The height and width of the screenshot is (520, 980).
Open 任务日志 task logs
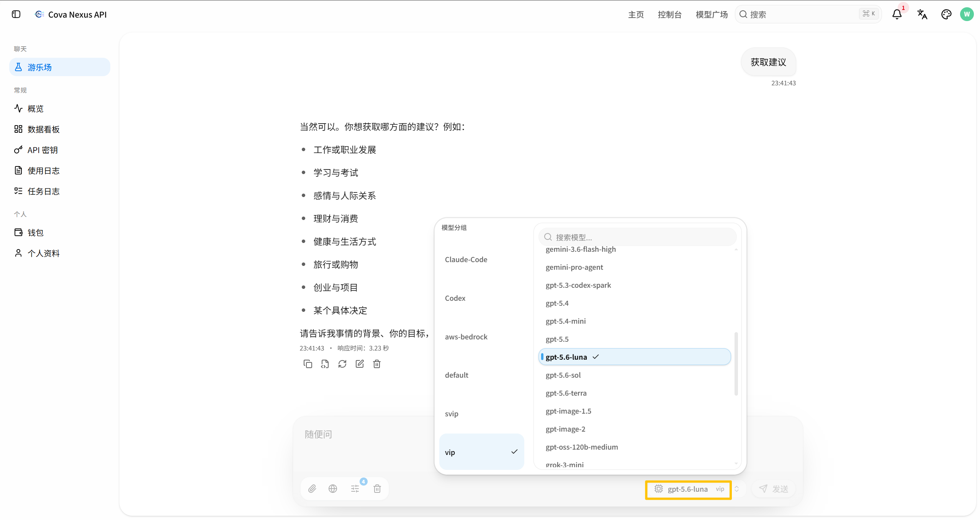pyautogui.click(x=60, y=191)
